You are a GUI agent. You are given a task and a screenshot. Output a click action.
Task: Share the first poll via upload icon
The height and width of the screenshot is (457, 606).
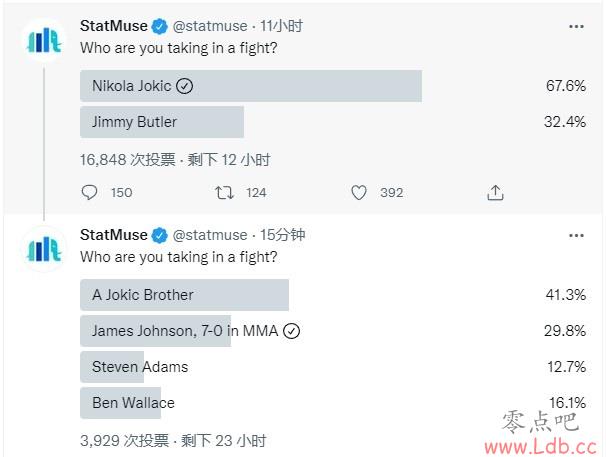pos(495,193)
